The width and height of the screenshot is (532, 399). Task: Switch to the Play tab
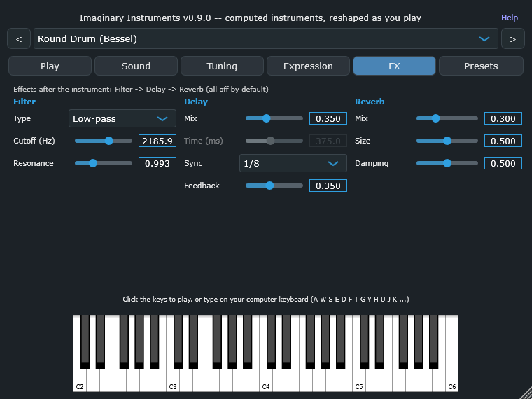tap(50, 66)
